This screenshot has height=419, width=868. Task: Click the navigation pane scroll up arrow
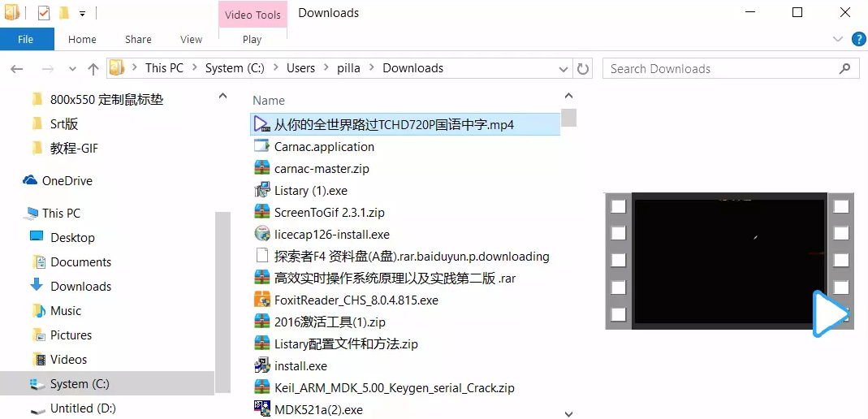(222, 96)
